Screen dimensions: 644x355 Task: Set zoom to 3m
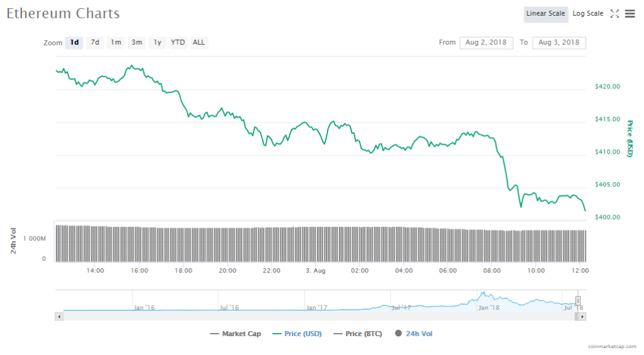tap(136, 43)
